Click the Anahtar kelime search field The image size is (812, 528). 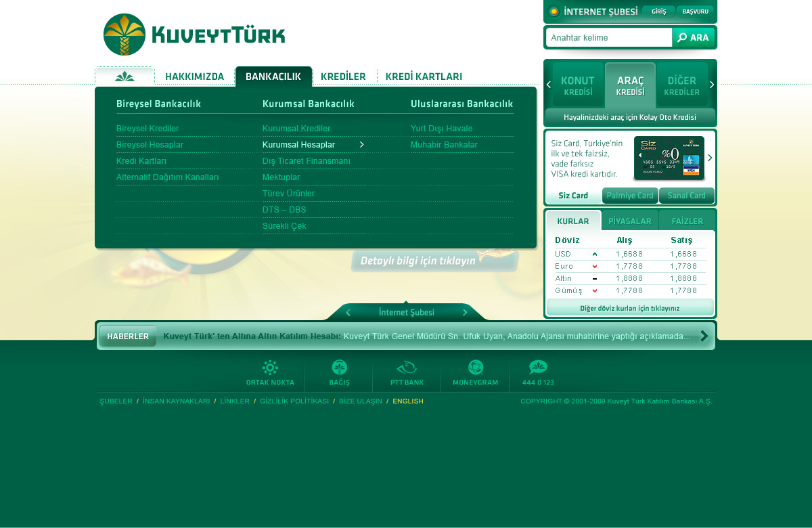click(609, 38)
